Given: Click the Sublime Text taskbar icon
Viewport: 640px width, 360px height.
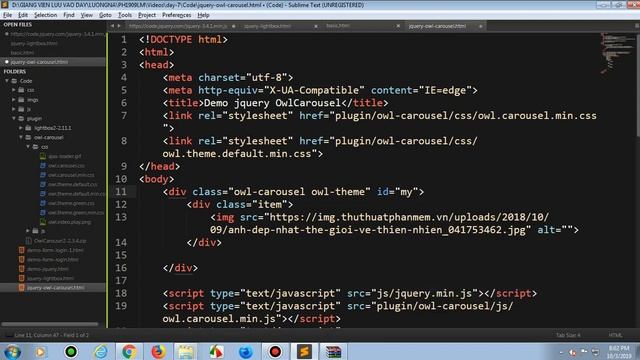Looking at the screenshot, I should tap(304, 351).
